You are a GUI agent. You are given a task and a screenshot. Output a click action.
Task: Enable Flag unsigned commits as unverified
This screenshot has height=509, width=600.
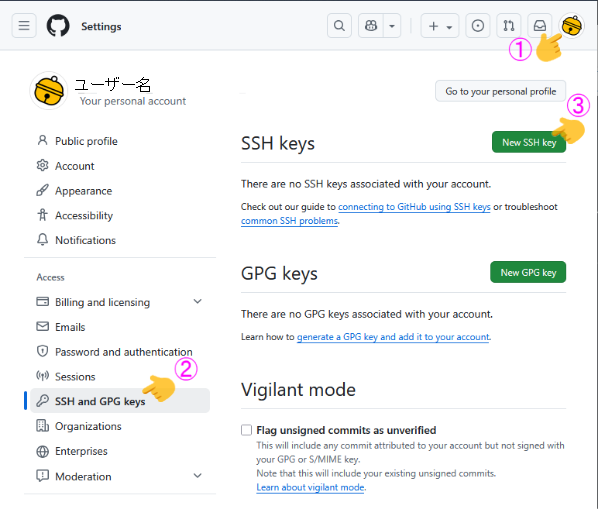click(x=247, y=430)
